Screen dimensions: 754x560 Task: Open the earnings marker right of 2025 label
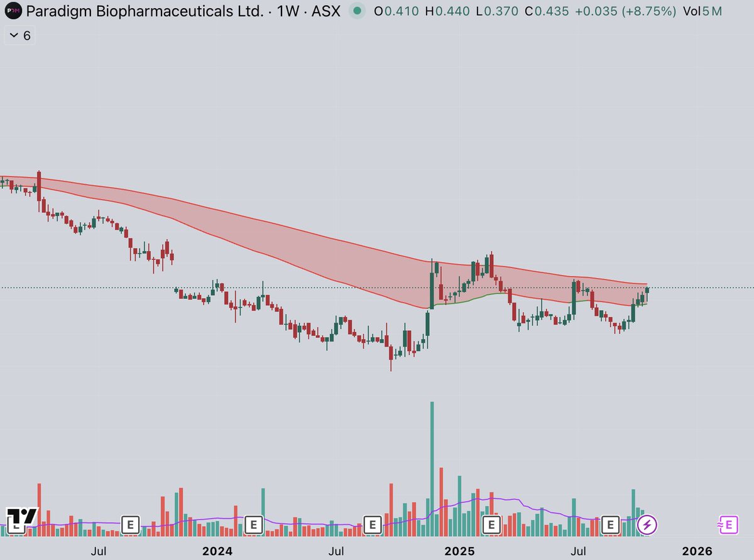coord(491,524)
